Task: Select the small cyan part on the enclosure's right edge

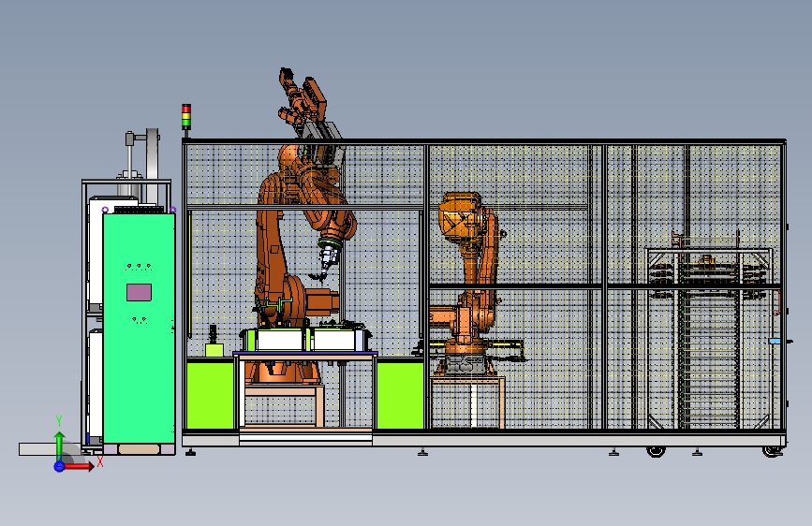Action: click(775, 342)
